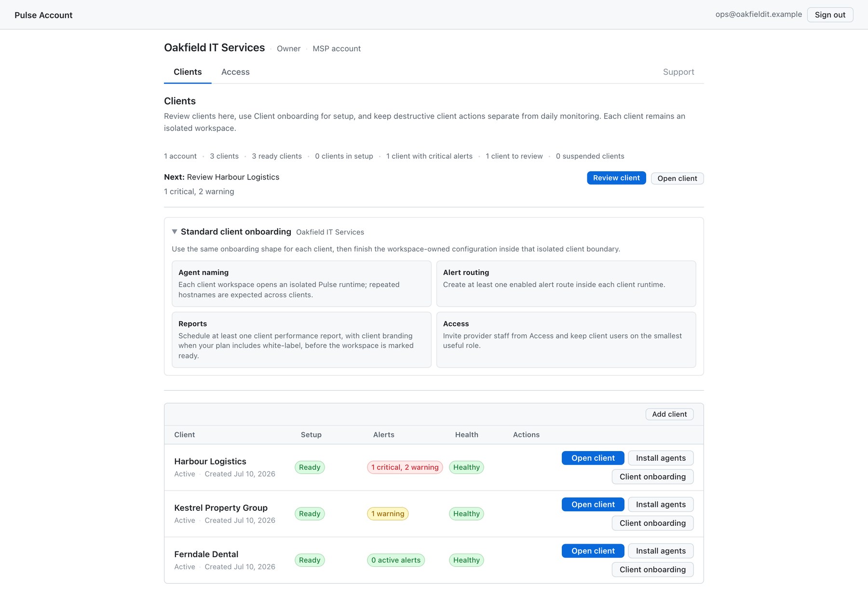Click the Owner role label
The height and width of the screenshot is (603, 868).
tap(288, 49)
